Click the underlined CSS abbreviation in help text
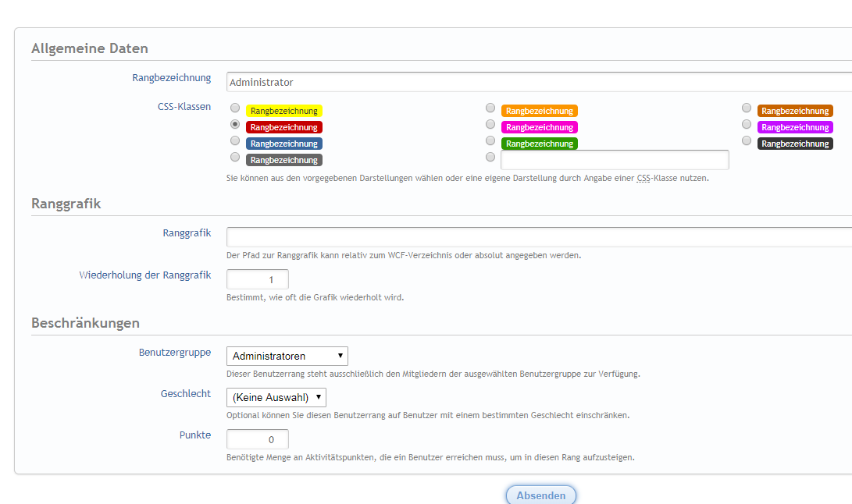 pyautogui.click(x=644, y=178)
